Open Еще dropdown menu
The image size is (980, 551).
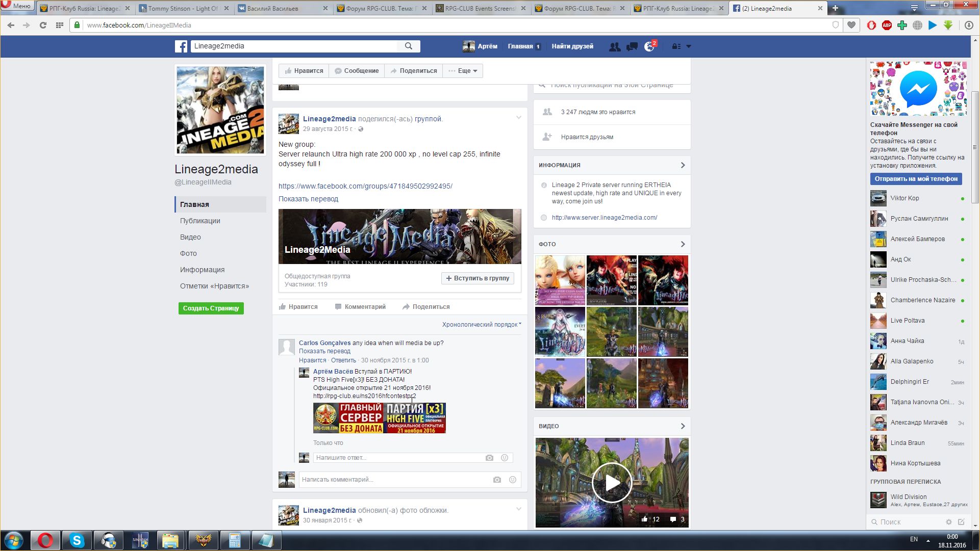(x=463, y=71)
